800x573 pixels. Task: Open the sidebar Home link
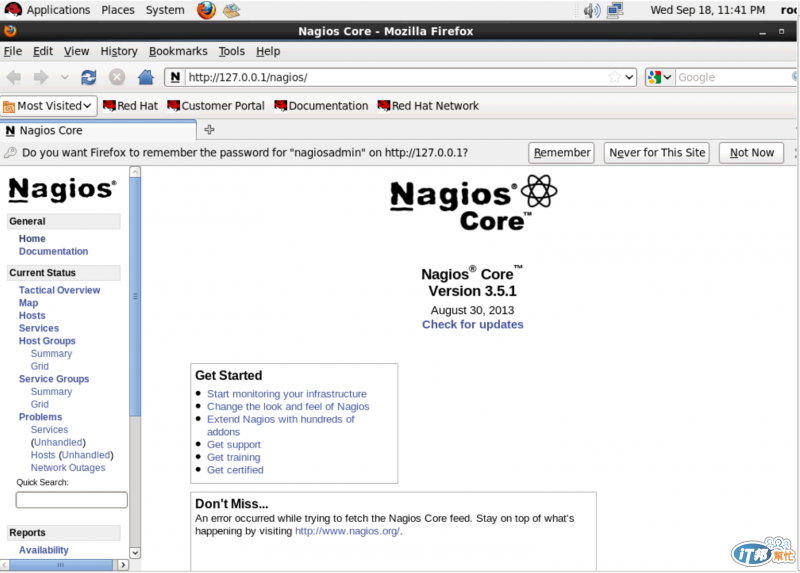coord(32,238)
